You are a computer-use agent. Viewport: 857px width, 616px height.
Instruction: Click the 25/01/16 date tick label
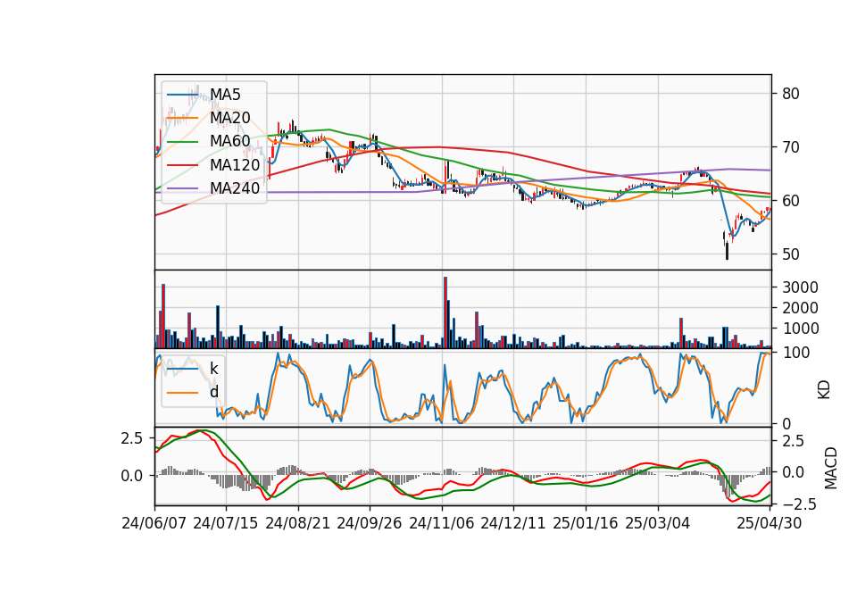coord(586,523)
